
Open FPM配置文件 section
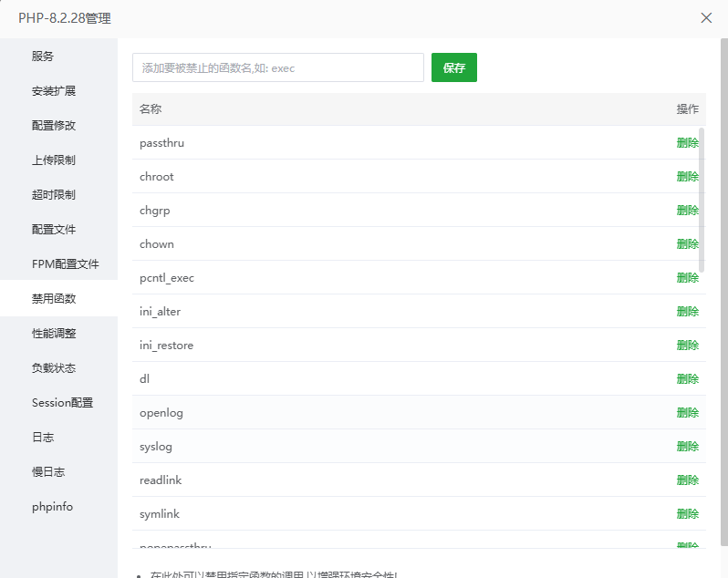click(65, 264)
